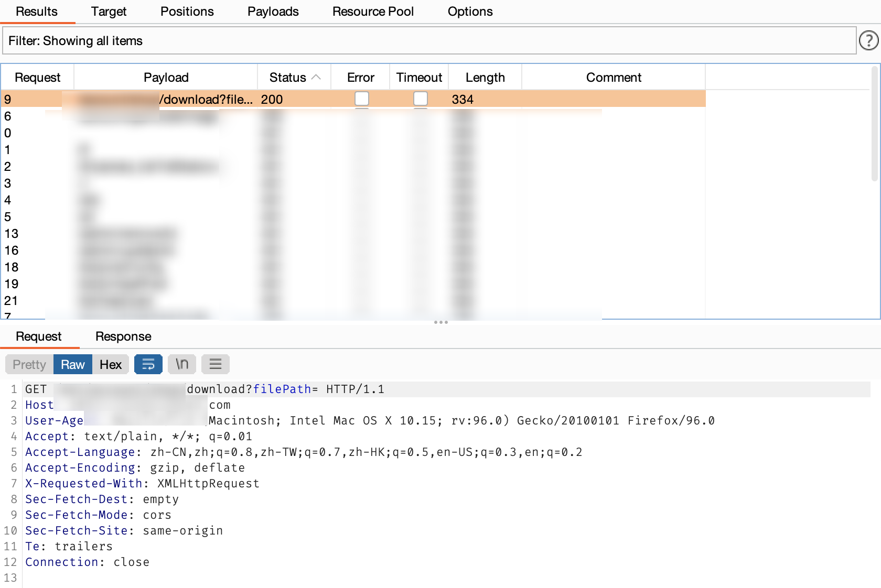881x588 pixels.
Task: Switch editor to Hex view
Action: [x=111, y=364]
